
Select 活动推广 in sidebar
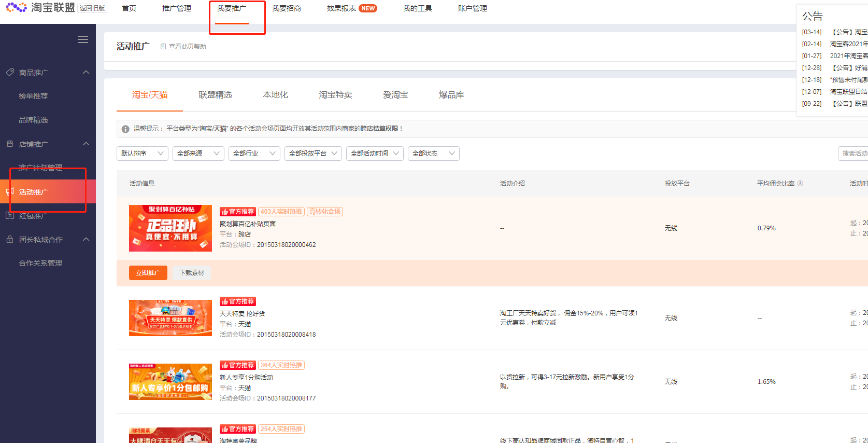48,191
